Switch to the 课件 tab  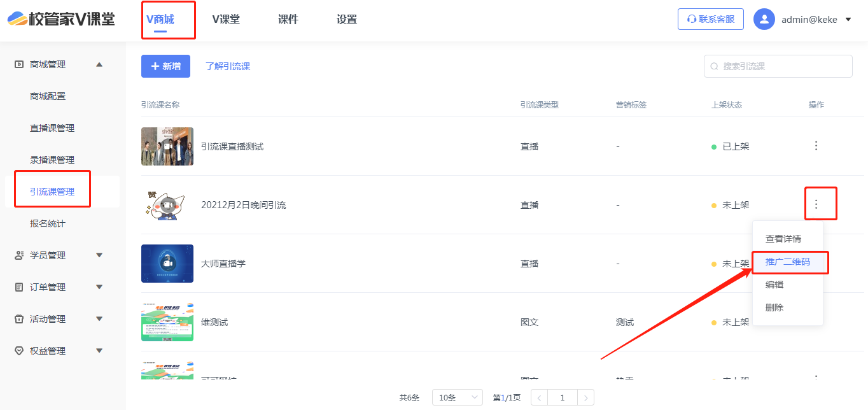click(288, 20)
